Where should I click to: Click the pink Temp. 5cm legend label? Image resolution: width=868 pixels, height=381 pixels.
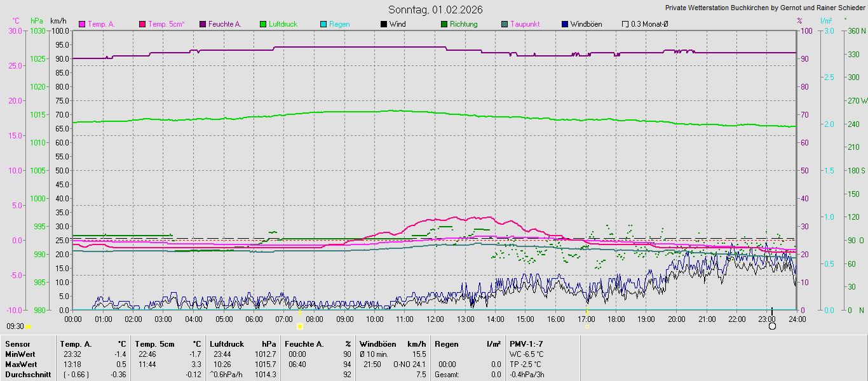pos(166,24)
